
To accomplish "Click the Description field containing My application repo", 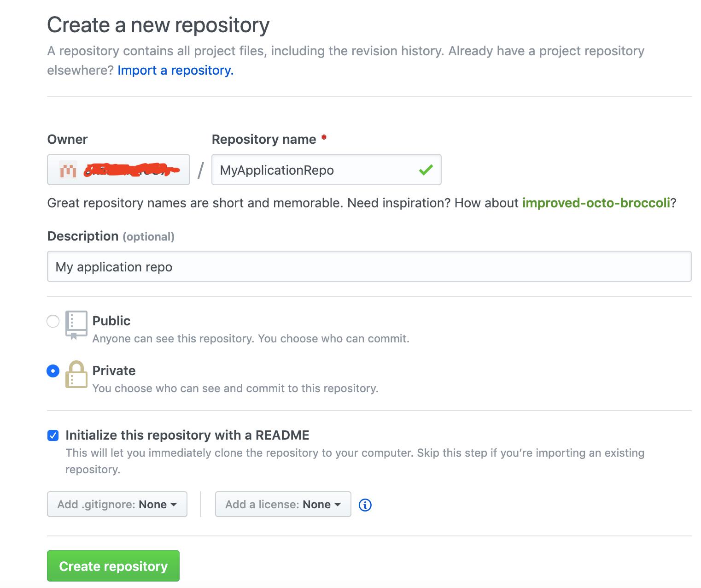I will (368, 266).
